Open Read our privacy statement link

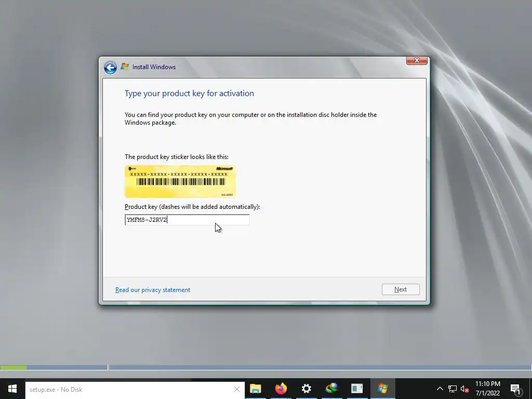153,290
